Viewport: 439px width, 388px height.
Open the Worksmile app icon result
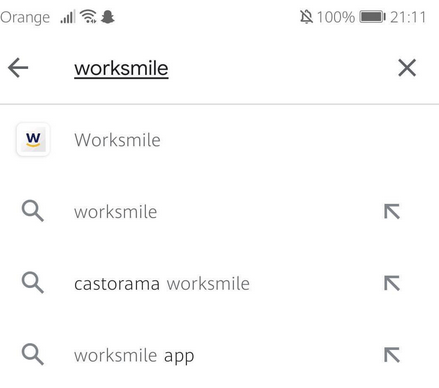(x=33, y=139)
